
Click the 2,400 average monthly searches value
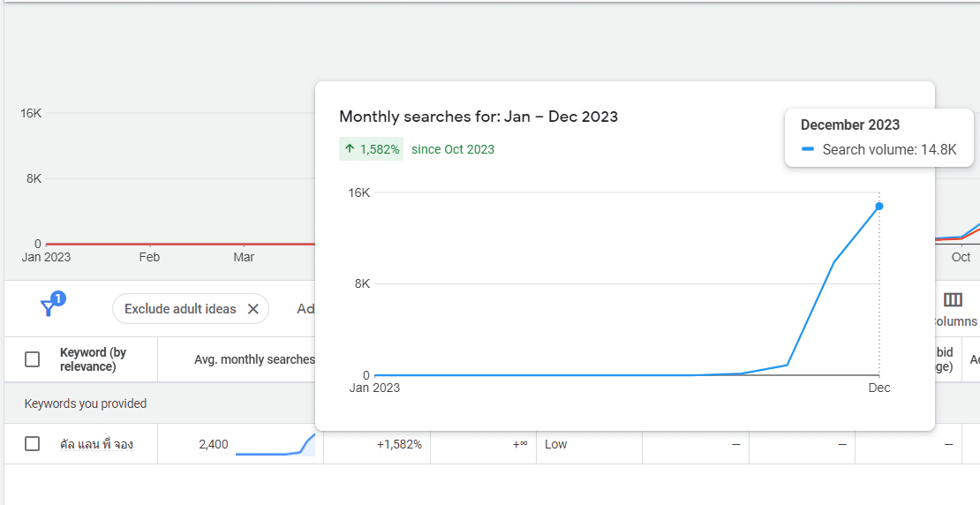tap(214, 444)
